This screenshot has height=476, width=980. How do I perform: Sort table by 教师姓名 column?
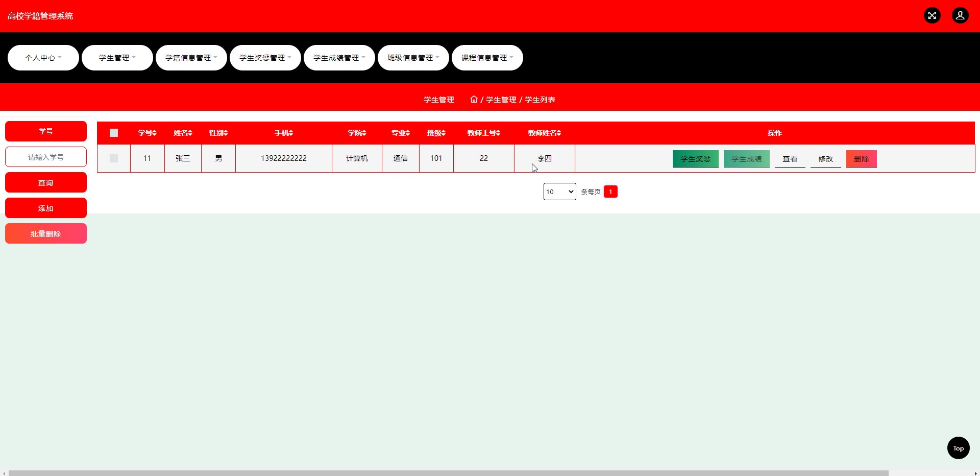pos(545,133)
